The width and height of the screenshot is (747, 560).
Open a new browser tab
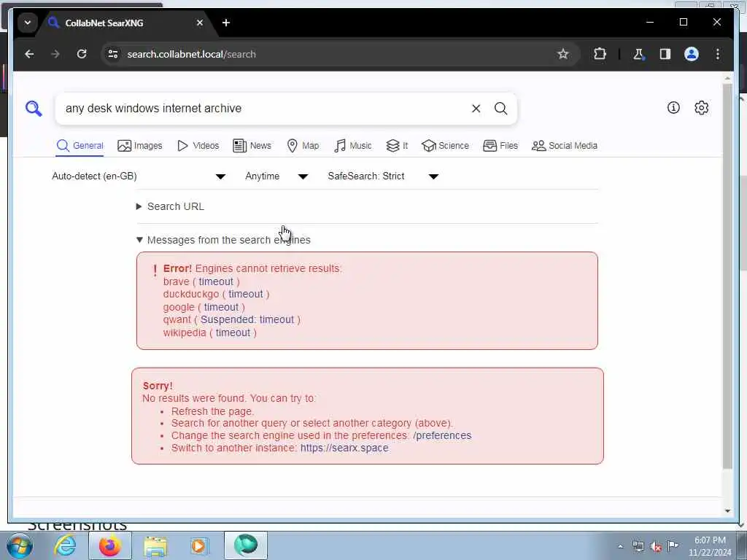[226, 23]
